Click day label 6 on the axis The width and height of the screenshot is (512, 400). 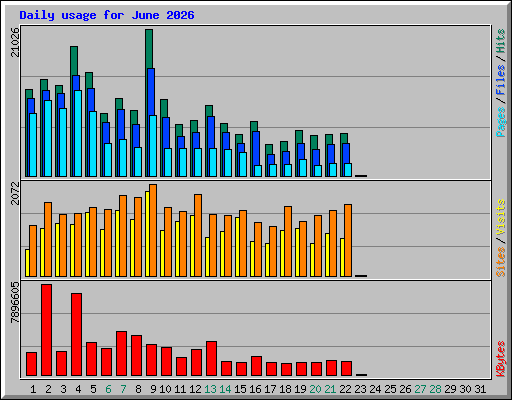pyautogui.click(x=108, y=389)
